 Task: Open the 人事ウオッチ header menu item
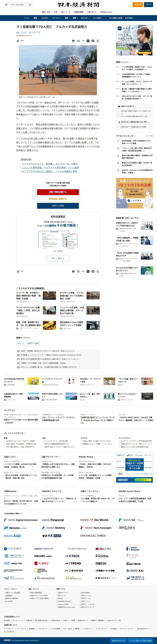(92, 12)
